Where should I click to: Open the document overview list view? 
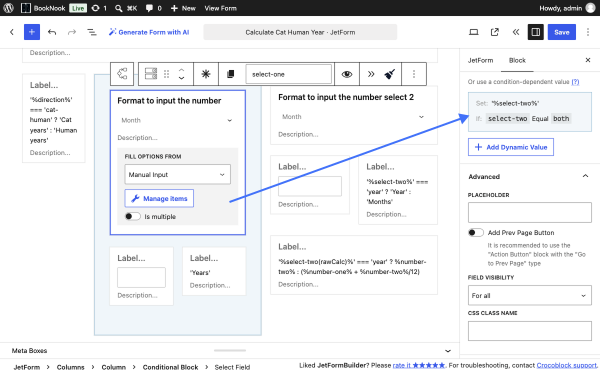point(92,32)
